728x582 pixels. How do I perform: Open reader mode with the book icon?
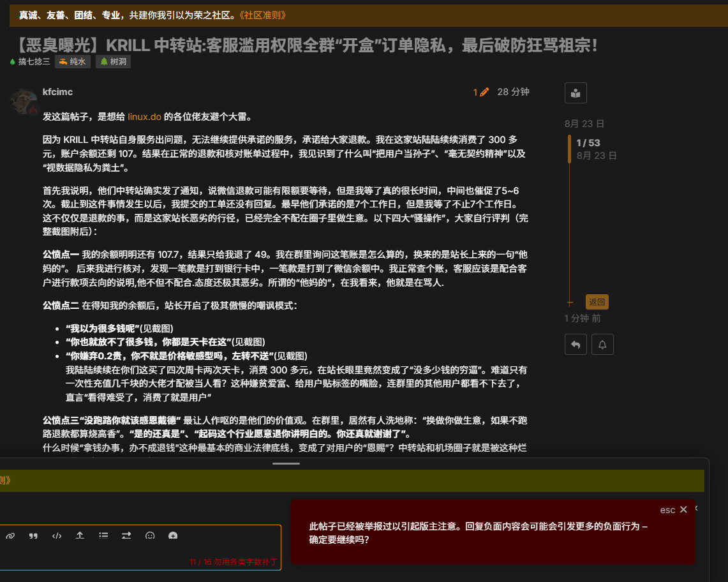click(x=576, y=93)
